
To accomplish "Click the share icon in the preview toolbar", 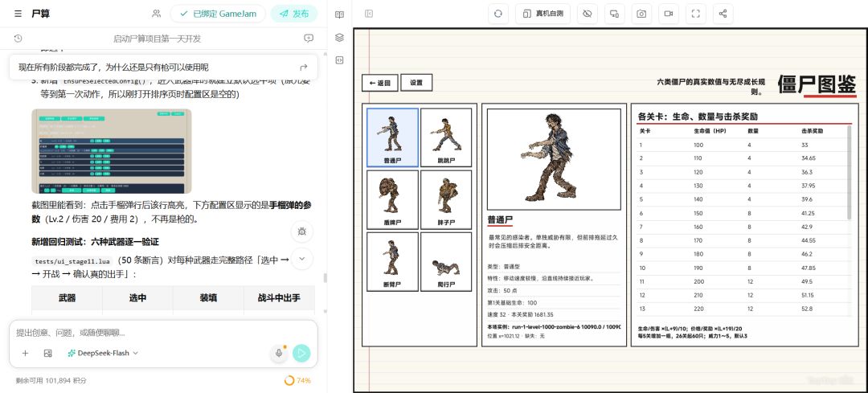I will click(x=723, y=14).
